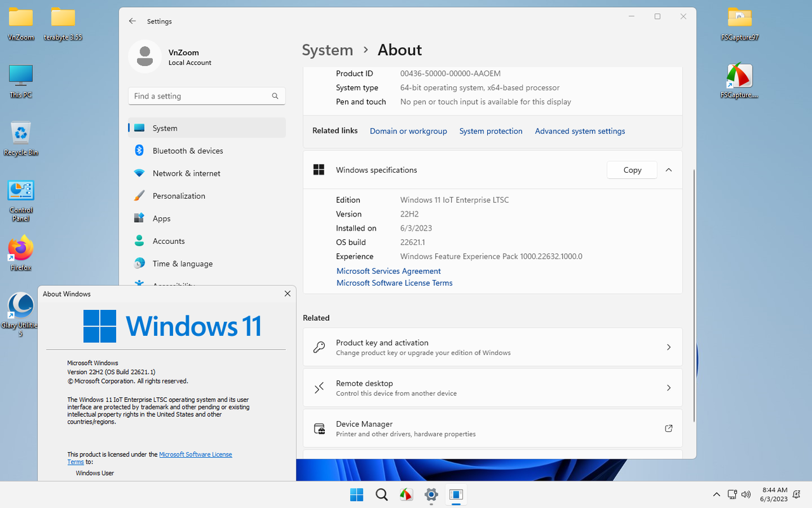Select the Product ID value text
812x508 pixels.
[x=450, y=74]
